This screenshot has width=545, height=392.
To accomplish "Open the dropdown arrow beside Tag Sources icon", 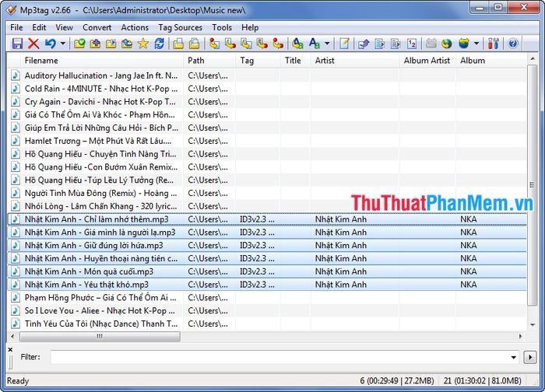I will [x=476, y=44].
